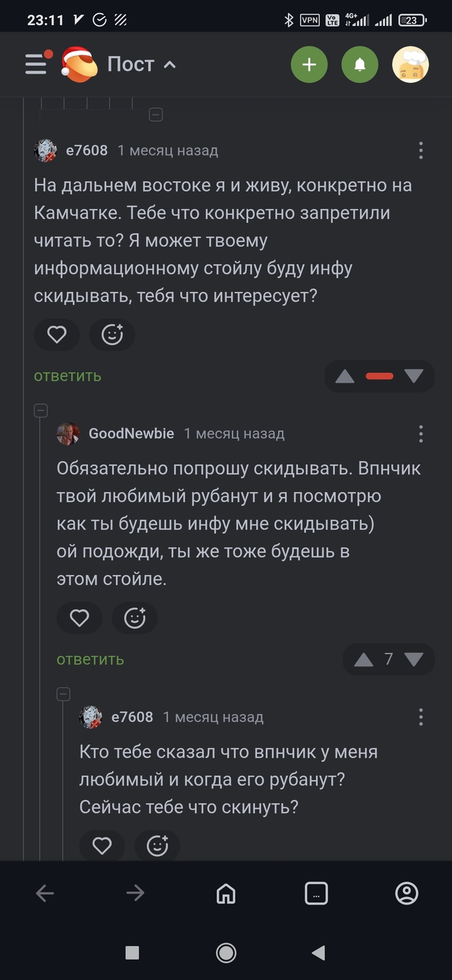Like the Kamchatka comment with heart
Viewport: 452px width, 980px height.
coord(57,335)
